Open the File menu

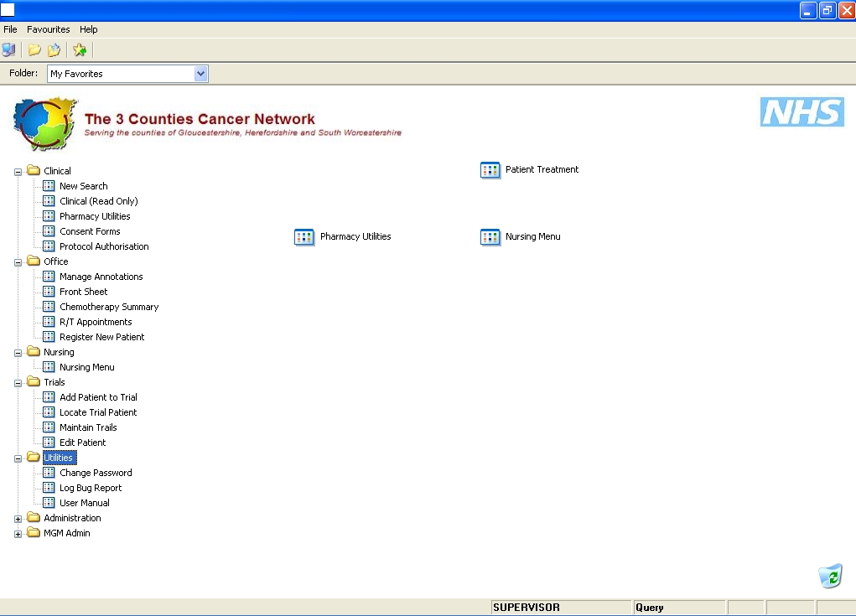pos(10,29)
